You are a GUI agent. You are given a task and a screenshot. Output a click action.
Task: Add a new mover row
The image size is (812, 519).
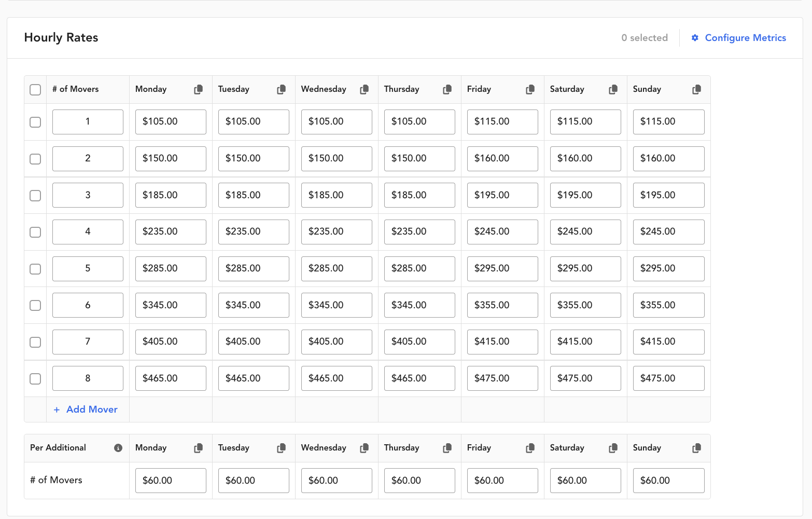coord(86,409)
